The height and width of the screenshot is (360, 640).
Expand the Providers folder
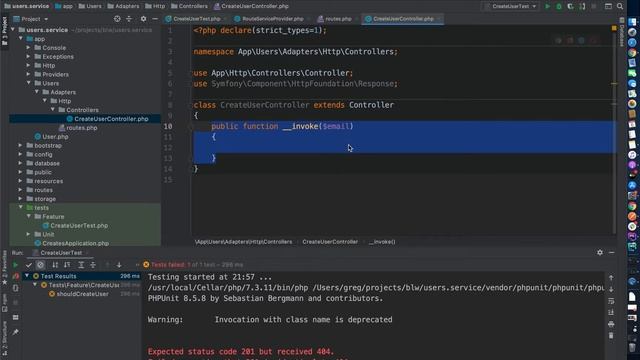[29, 74]
